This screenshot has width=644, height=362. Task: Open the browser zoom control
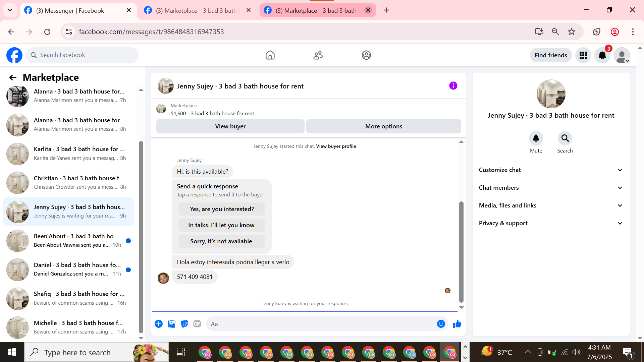click(x=555, y=32)
